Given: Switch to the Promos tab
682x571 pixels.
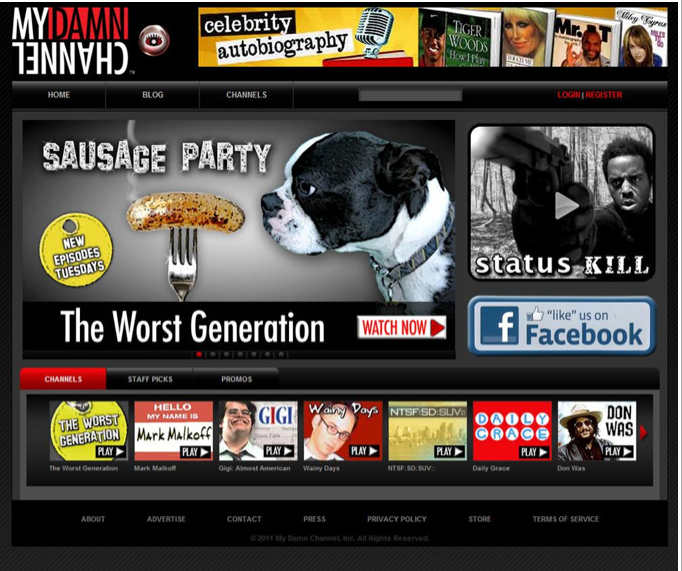Looking at the screenshot, I should point(236,380).
